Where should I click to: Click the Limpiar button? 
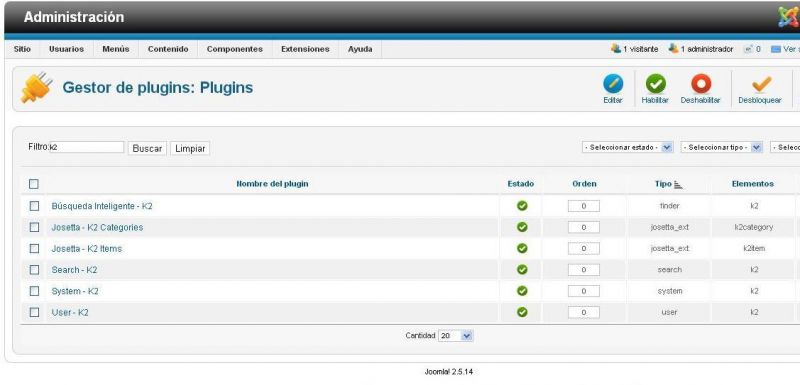(190, 148)
